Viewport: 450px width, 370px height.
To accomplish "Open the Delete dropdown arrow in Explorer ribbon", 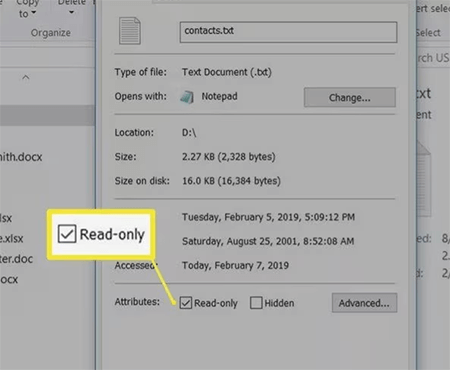I will click(71, 12).
